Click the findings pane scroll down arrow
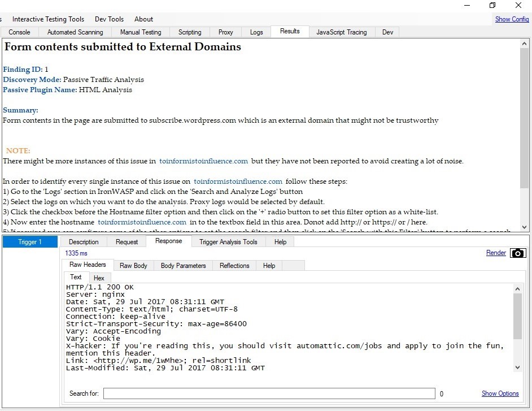Viewport: 532px width, 411px height. (525, 227)
